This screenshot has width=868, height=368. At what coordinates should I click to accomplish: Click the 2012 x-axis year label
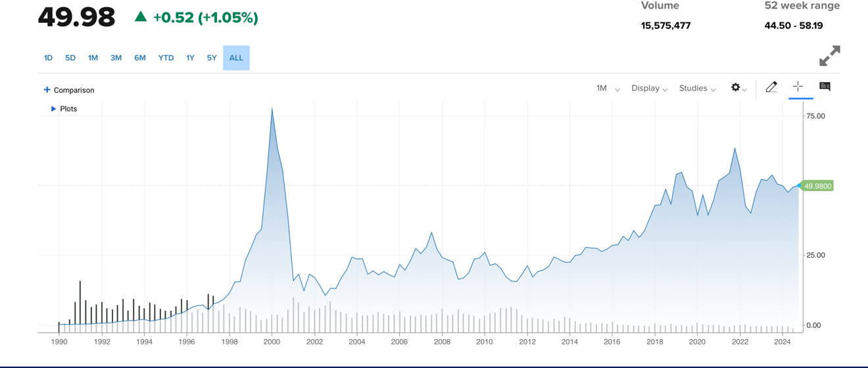527,342
